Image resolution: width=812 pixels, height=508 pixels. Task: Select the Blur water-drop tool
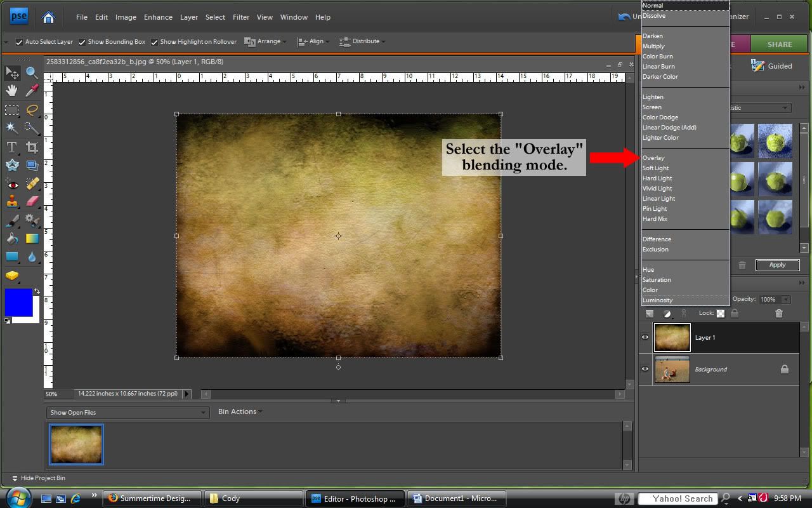tap(32, 257)
